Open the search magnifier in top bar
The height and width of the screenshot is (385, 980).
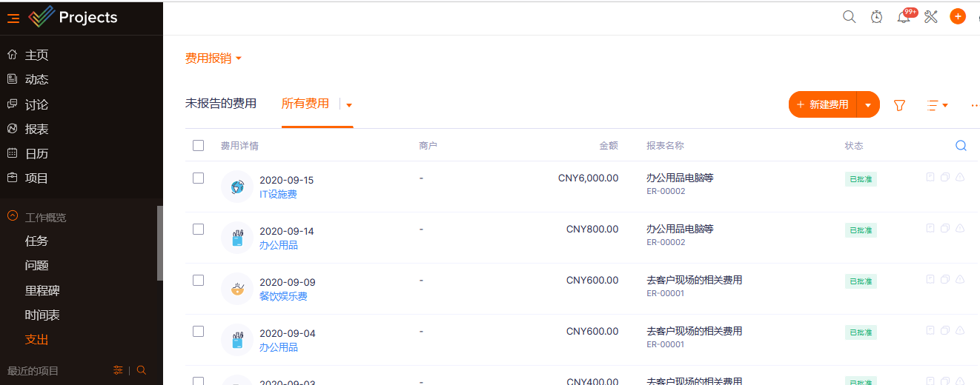(850, 17)
